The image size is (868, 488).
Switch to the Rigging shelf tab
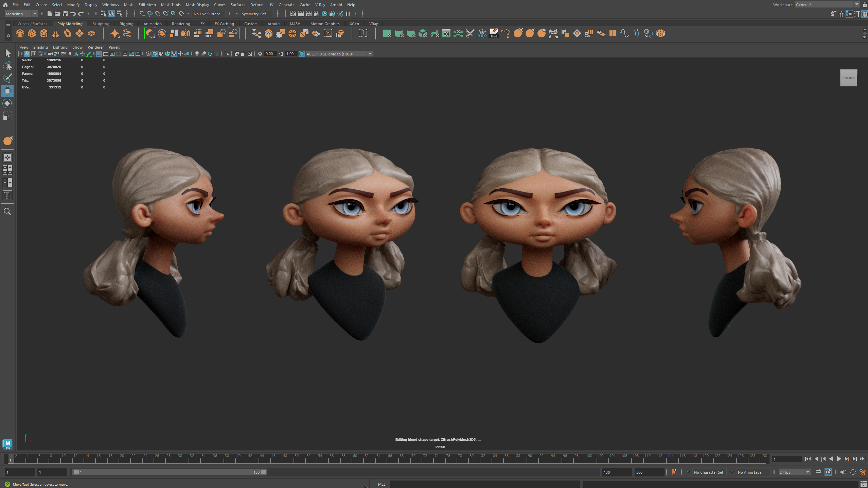click(126, 24)
